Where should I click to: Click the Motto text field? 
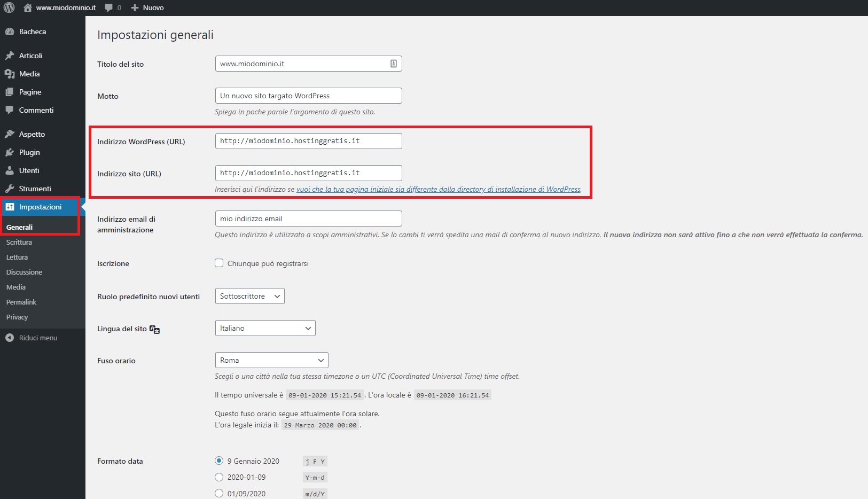[x=308, y=96]
